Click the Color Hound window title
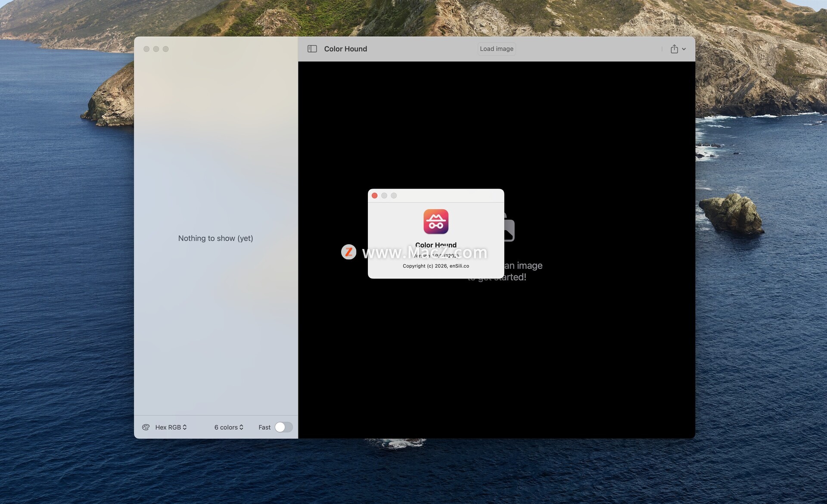This screenshot has height=504, width=827. click(x=345, y=49)
